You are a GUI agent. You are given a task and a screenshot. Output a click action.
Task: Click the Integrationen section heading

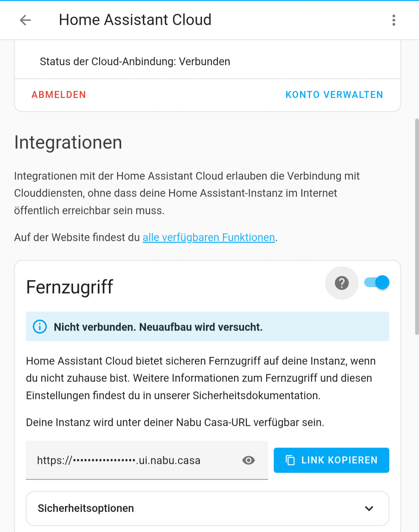click(68, 142)
